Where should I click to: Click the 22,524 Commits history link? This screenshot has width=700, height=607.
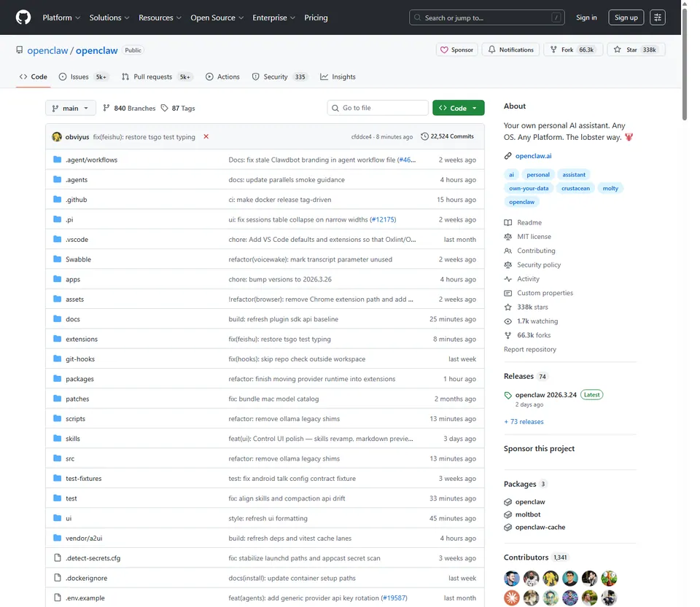point(447,136)
